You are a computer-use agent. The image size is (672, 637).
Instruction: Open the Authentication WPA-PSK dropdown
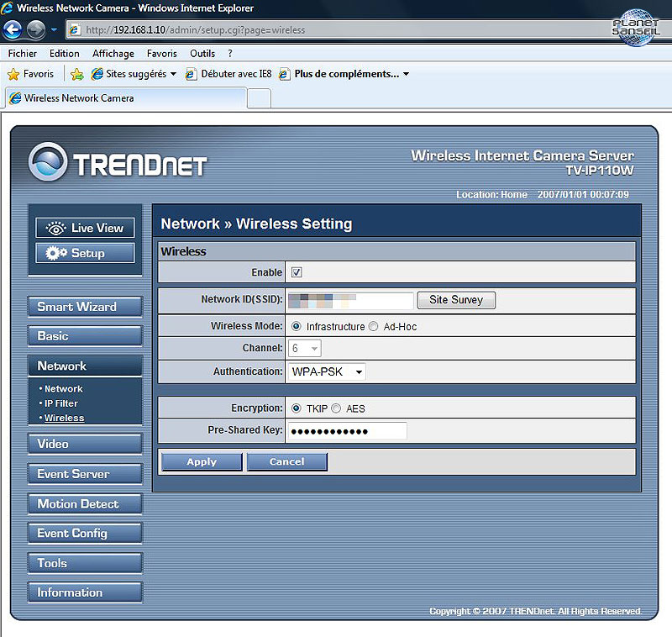tap(326, 371)
